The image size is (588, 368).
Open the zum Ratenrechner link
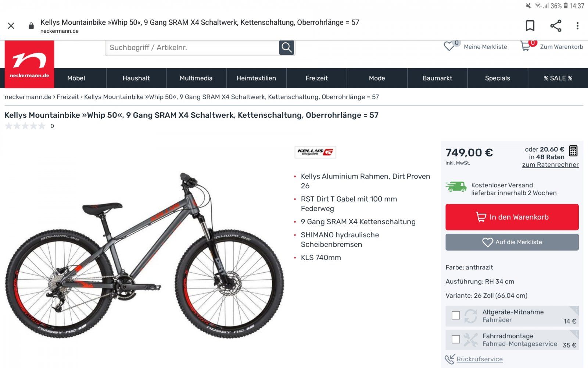(x=550, y=165)
